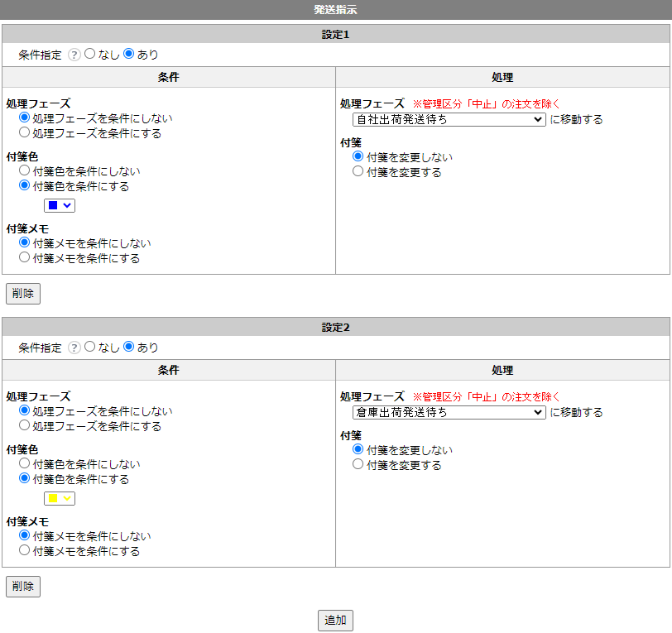Choose 付箋色を条件にしない in 設定1
Screen dimensions: 672x633
25,170
